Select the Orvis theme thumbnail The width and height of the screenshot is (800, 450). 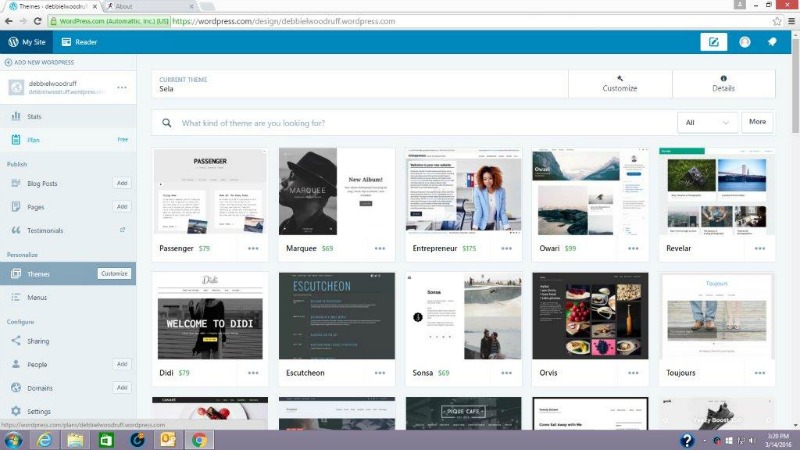click(x=590, y=316)
